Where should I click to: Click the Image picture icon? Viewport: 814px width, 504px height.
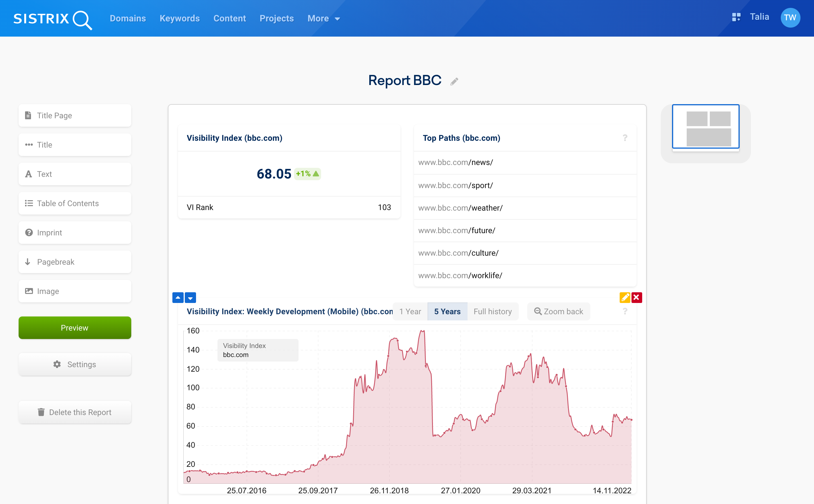(x=29, y=291)
